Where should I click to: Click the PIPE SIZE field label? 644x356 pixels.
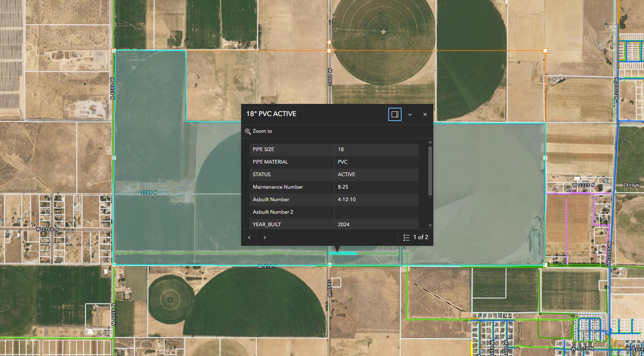(x=263, y=149)
